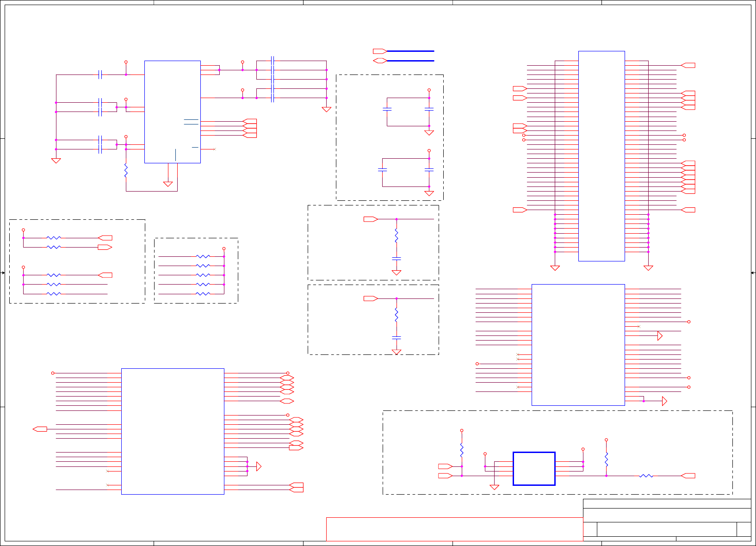Select leftmost vertical resistor in the bottom dashed box

(x=462, y=450)
